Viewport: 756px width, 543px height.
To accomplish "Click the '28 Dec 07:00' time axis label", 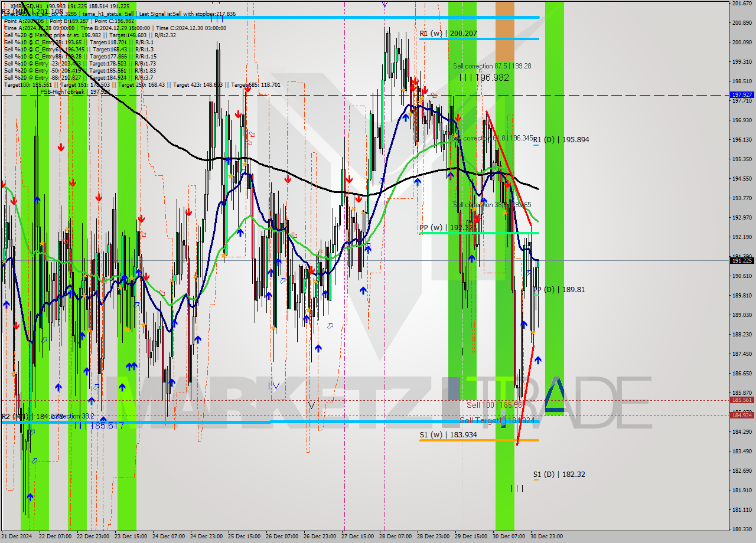I will [395, 537].
